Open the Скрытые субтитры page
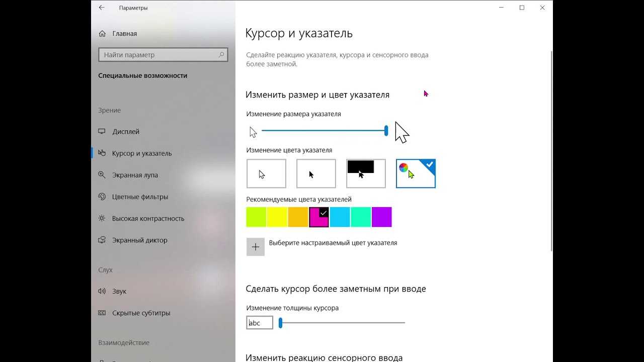Screen dimensions: 644x362 pyautogui.click(x=134, y=313)
